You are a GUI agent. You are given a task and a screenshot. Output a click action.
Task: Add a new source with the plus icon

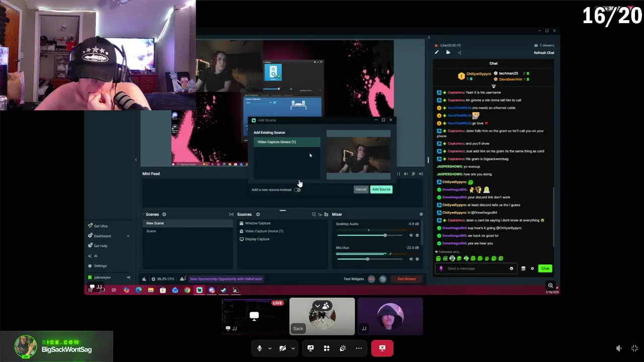(x=258, y=215)
